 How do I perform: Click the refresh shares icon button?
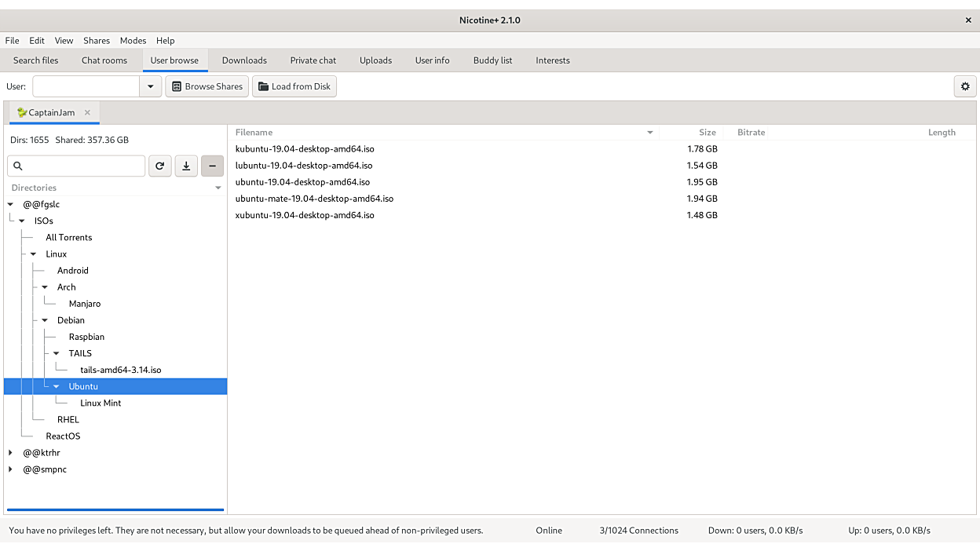[160, 166]
